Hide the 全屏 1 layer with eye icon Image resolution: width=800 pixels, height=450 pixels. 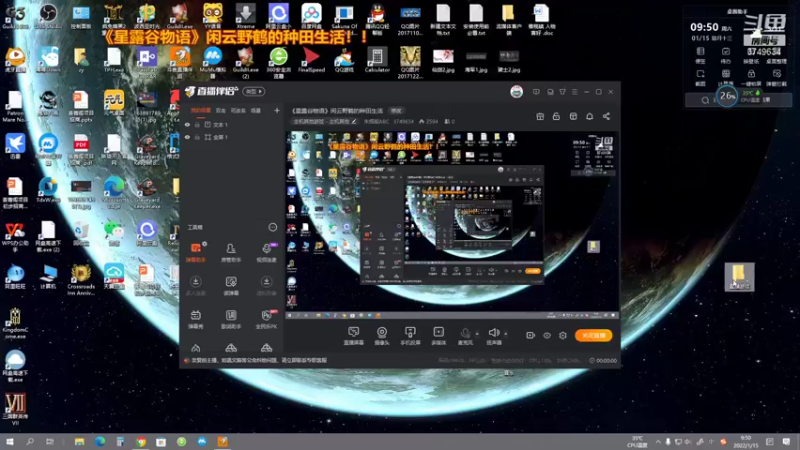click(x=187, y=137)
